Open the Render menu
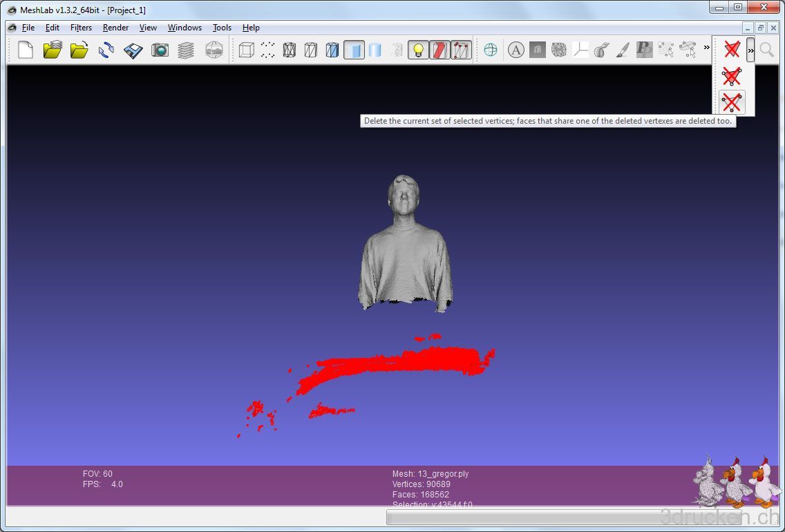 point(115,28)
